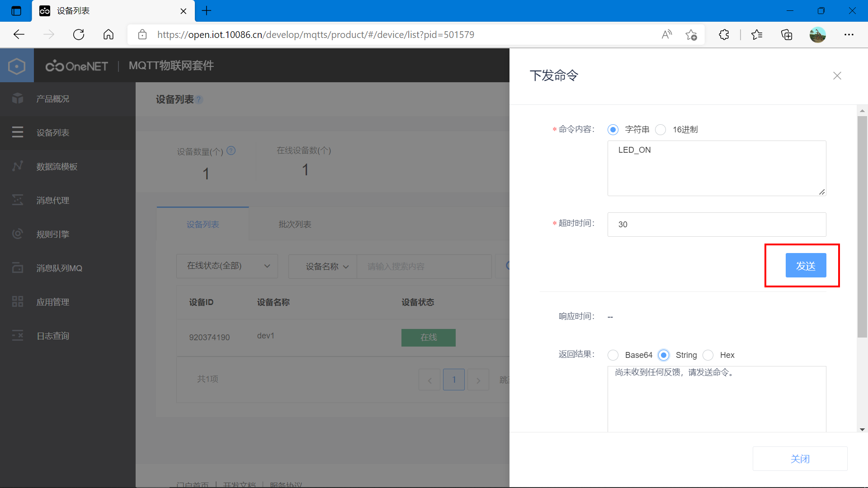Image resolution: width=868 pixels, height=488 pixels.
Task: Select the String result format
Action: pyautogui.click(x=664, y=355)
